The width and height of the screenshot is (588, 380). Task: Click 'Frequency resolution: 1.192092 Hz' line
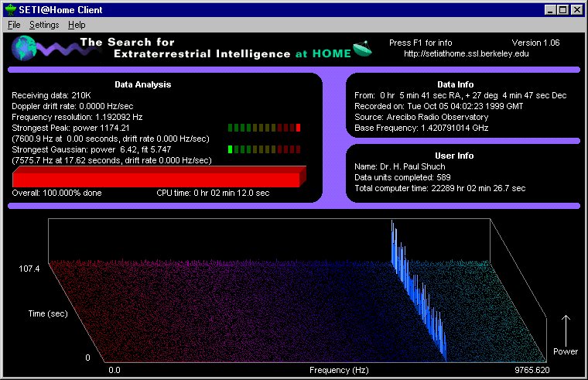tap(77, 117)
